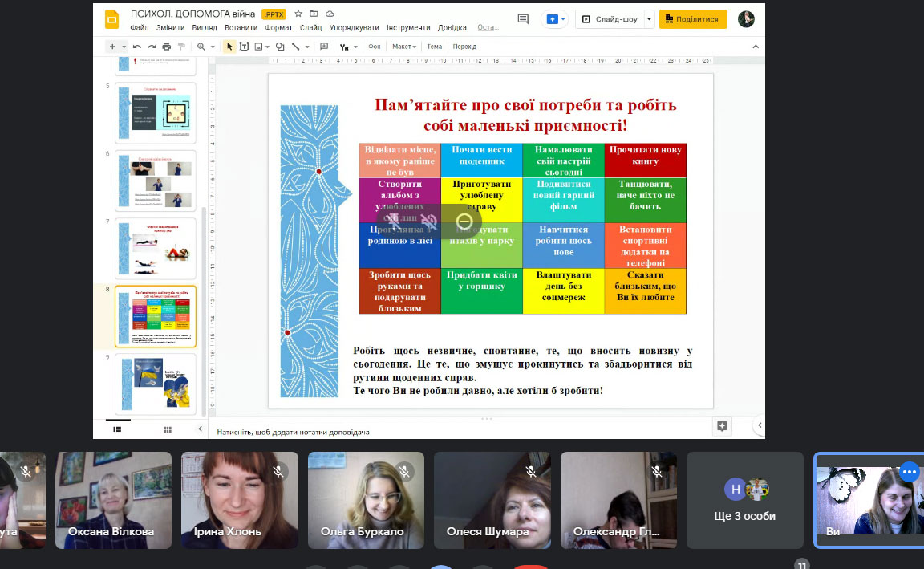Star the presentation with the star icon
Viewport: 924px width, 569px height.
[298, 14]
